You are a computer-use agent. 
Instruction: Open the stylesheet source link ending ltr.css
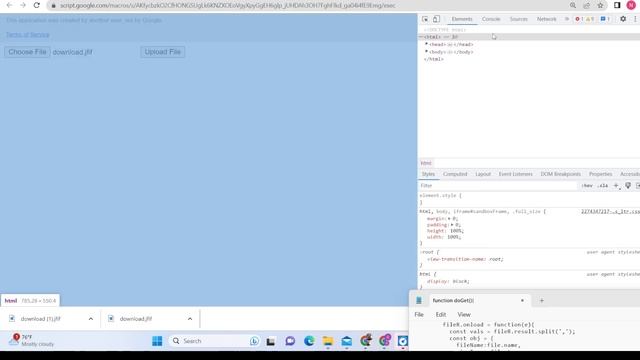(x=610, y=211)
